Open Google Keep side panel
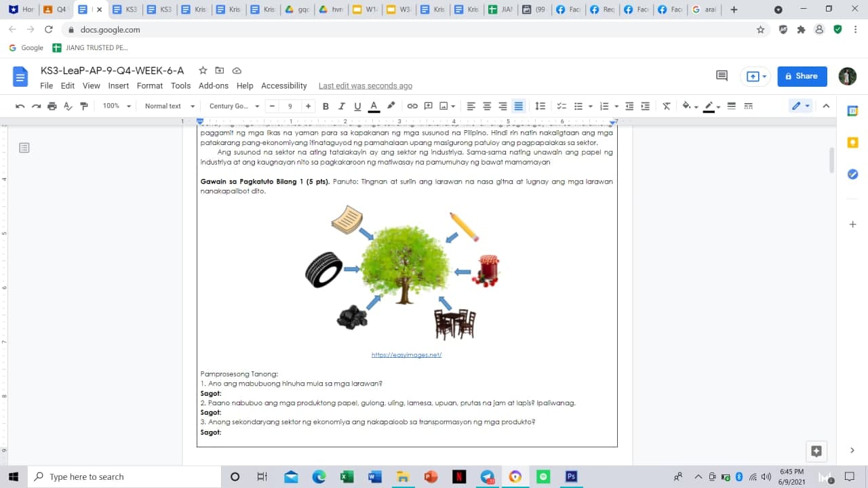 853,142
